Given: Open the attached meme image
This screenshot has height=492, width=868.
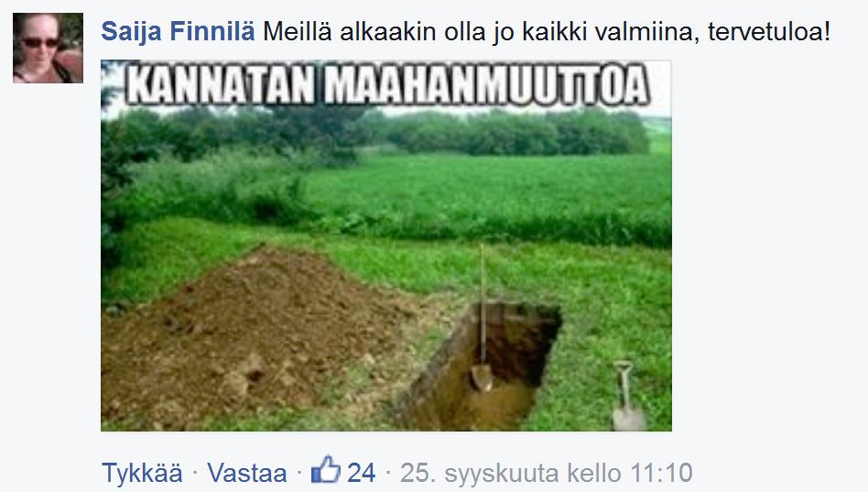Looking at the screenshot, I should point(385,246).
